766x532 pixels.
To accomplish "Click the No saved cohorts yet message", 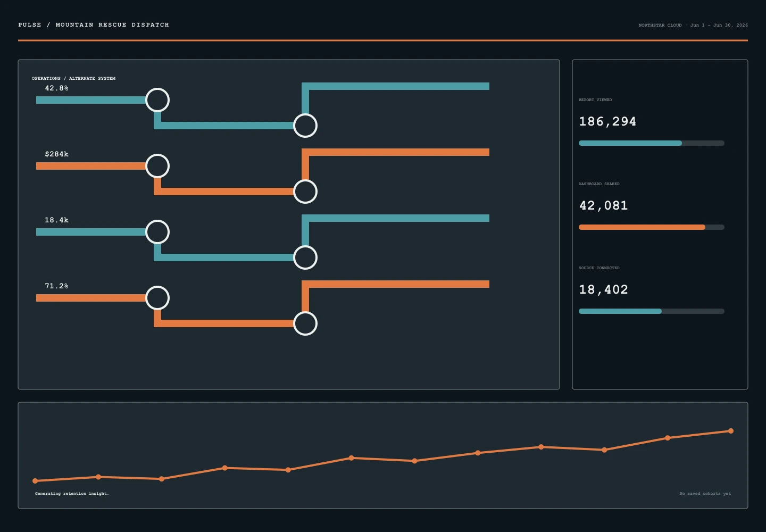I will coord(705,494).
